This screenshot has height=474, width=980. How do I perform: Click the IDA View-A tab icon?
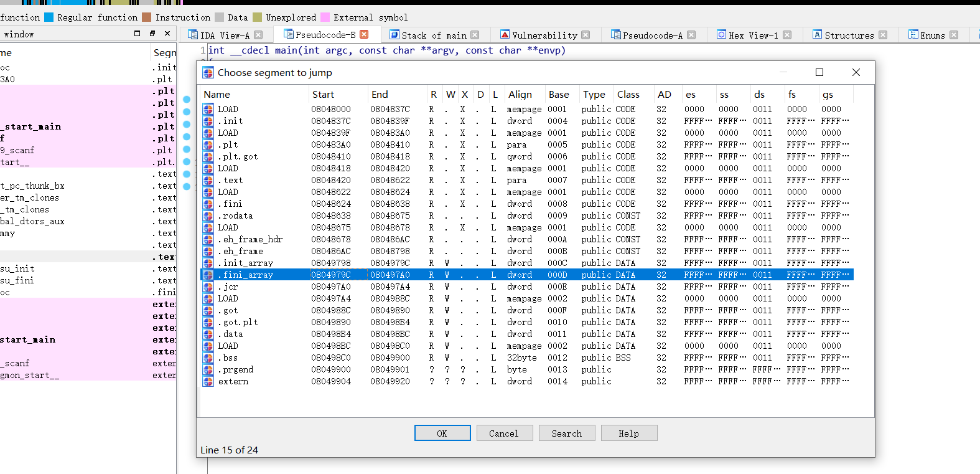193,35
